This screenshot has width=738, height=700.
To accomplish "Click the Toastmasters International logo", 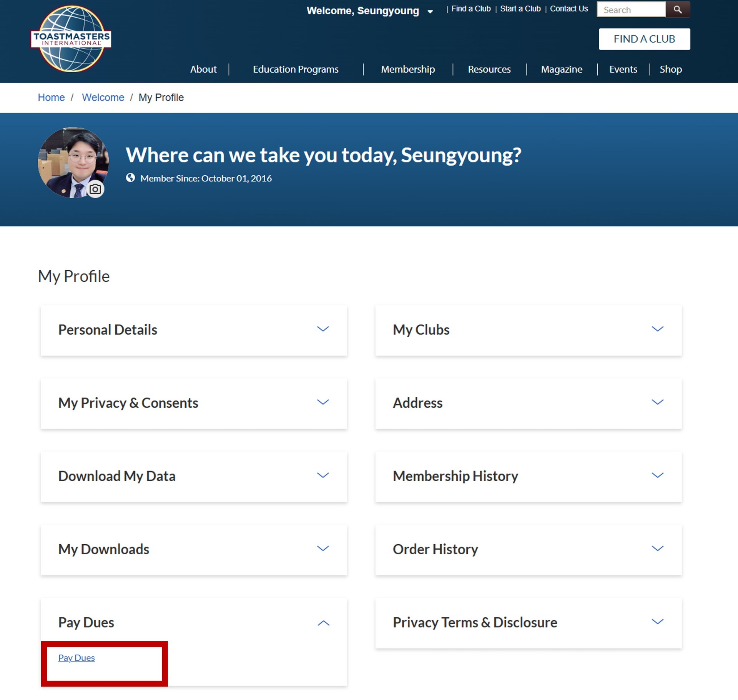I will [71, 39].
